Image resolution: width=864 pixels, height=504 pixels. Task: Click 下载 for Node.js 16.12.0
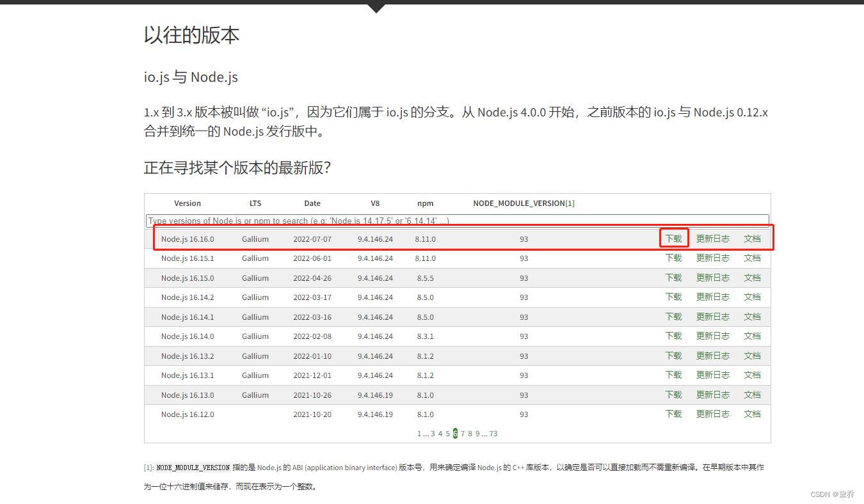[x=673, y=414]
